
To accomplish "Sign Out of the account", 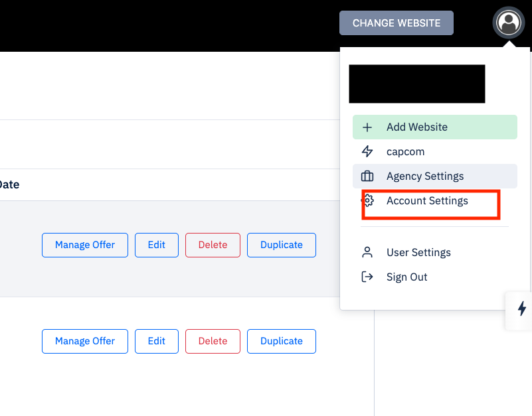I will tap(406, 277).
